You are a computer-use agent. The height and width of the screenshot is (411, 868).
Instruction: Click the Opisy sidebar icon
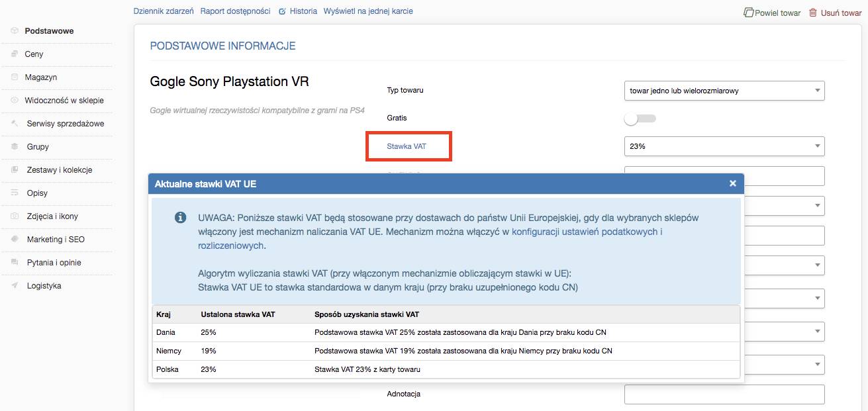15,193
